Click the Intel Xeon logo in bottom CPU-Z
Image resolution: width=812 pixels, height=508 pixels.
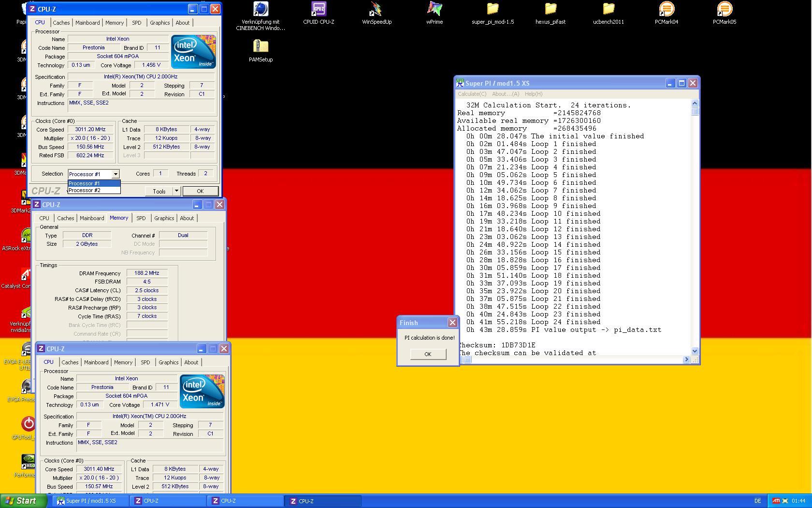point(202,391)
